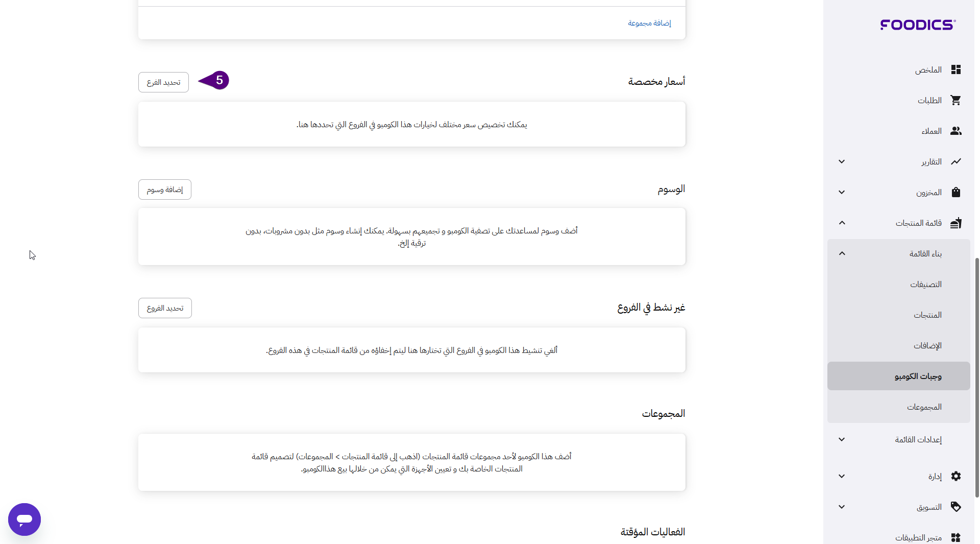Open the dashboard summary grid icon

pyautogui.click(x=955, y=69)
